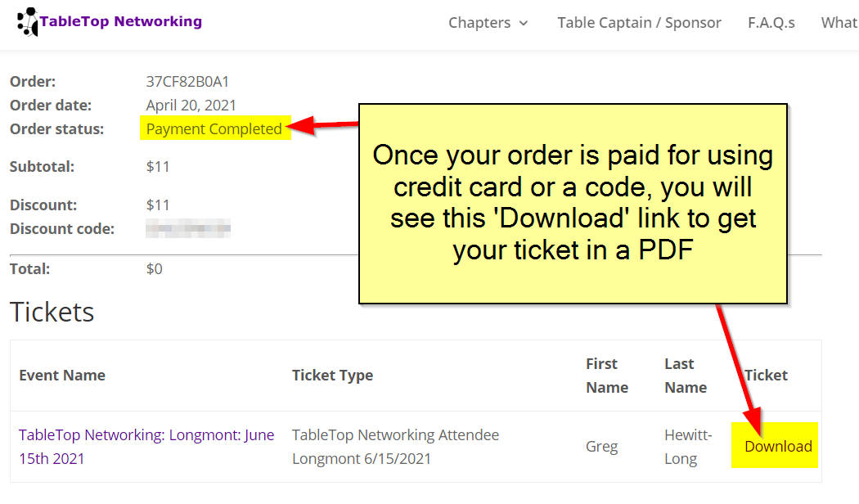Open the Chapters menu

(x=479, y=23)
